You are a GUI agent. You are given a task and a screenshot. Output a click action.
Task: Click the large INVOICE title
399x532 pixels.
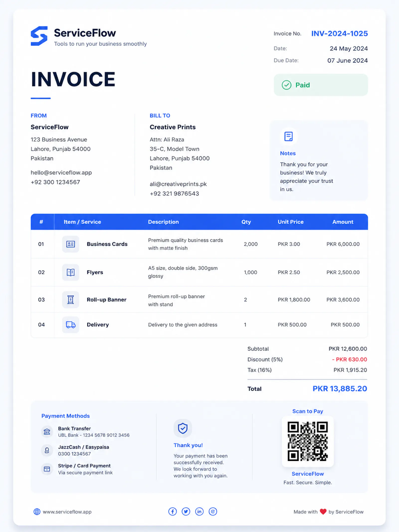point(73,79)
